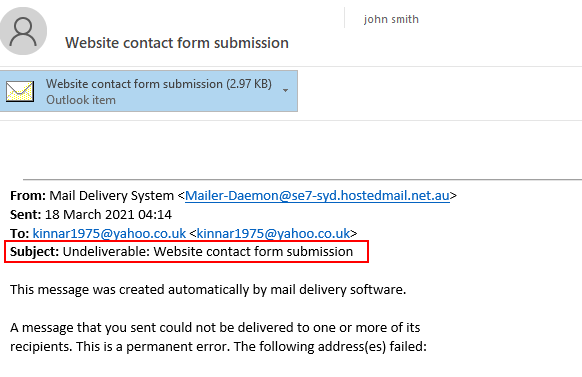Click the sender avatar profile icon
Screen dimensions: 582x377
pos(23,31)
